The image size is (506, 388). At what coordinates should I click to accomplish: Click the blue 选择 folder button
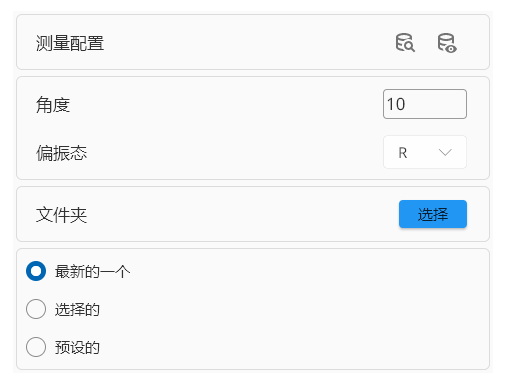pyautogui.click(x=433, y=214)
